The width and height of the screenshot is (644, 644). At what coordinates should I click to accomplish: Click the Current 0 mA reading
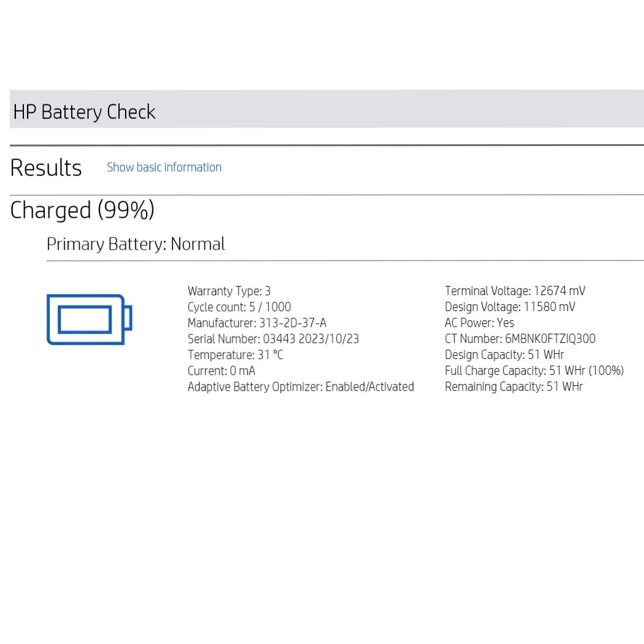(x=221, y=371)
